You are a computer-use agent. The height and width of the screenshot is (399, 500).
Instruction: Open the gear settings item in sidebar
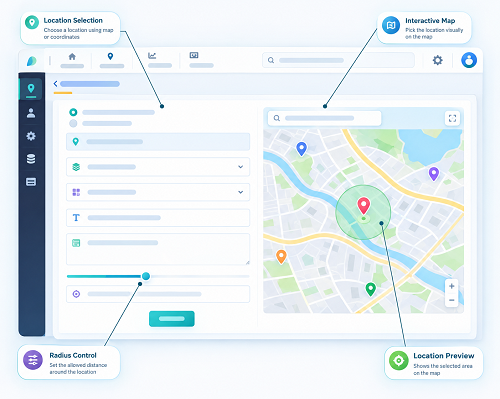tap(31, 136)
